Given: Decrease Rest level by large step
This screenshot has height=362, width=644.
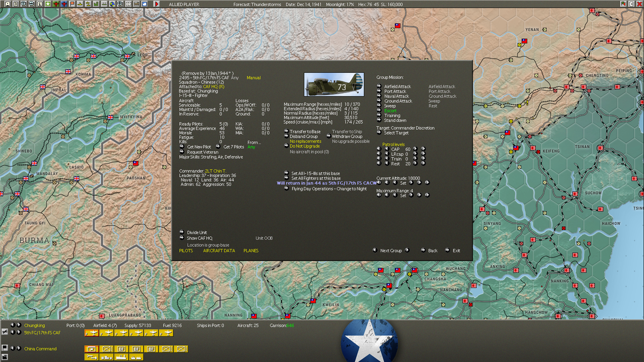Looking at the screenshot, I should tap(379, 163).
